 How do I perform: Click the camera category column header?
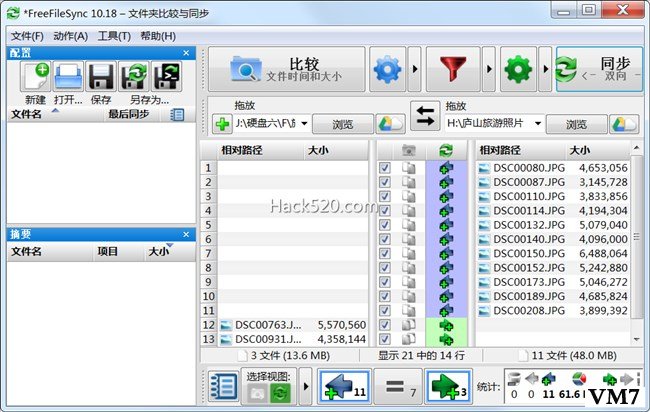(408, 150)
